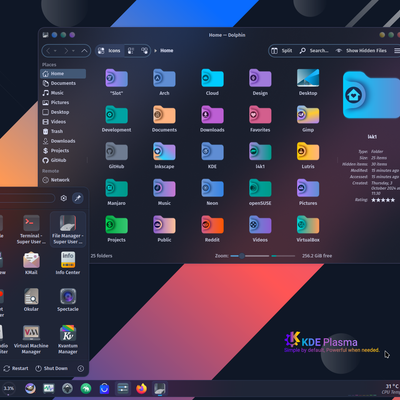Open Videos in the Places panel
Viewport: 400px width, 400px height.
63,122
